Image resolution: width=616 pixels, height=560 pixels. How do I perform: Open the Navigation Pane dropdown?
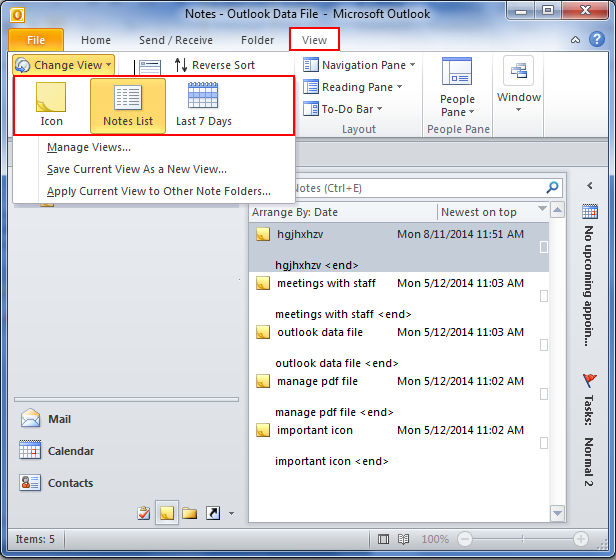(x=359, y=65)
